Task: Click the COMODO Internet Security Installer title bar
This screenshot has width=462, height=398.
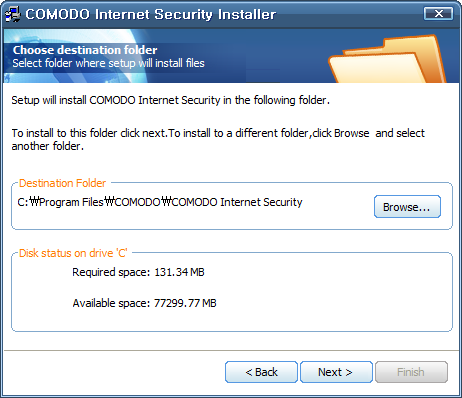Action: pyautogui.click(x=151, y=14)
